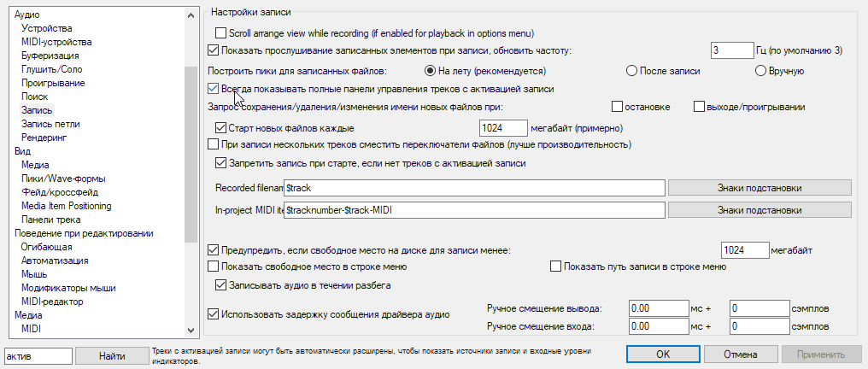
Task: Choose the 'Вручную' peaks radio button
Action: click(x=760, y=70)
